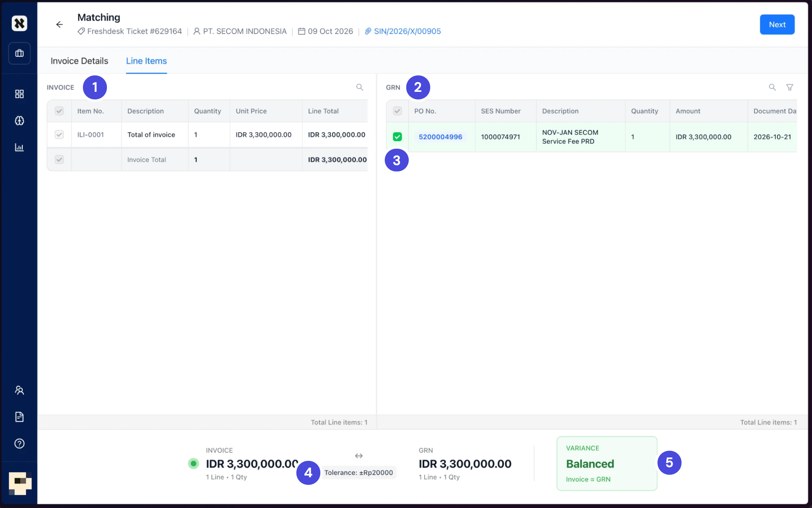Open the users icon in sidebar

point(19,390)
